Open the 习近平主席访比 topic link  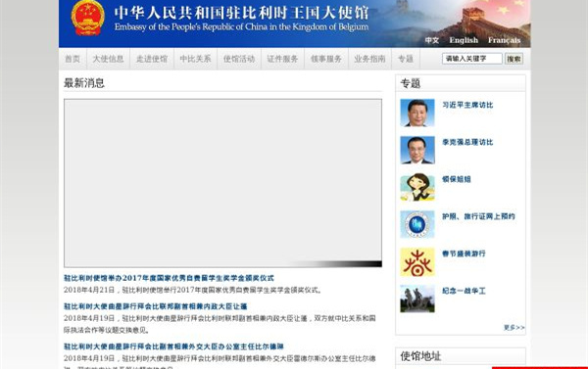(x=467, y=105)
